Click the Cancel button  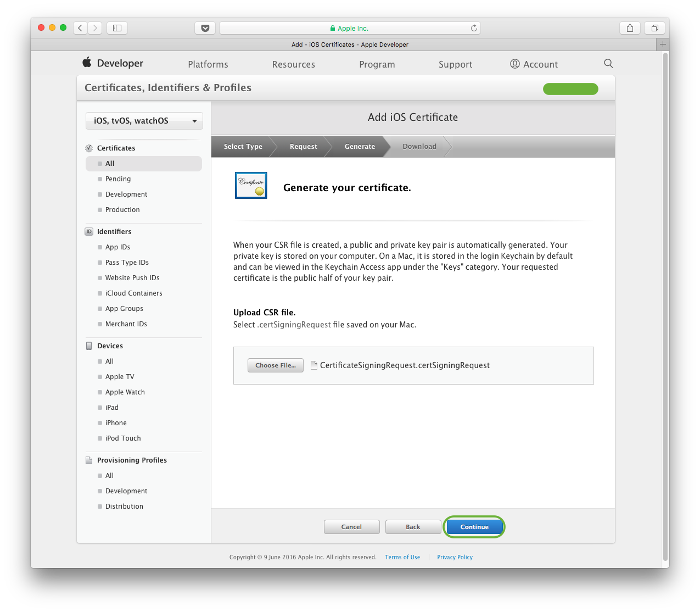(x=351, y=527)
